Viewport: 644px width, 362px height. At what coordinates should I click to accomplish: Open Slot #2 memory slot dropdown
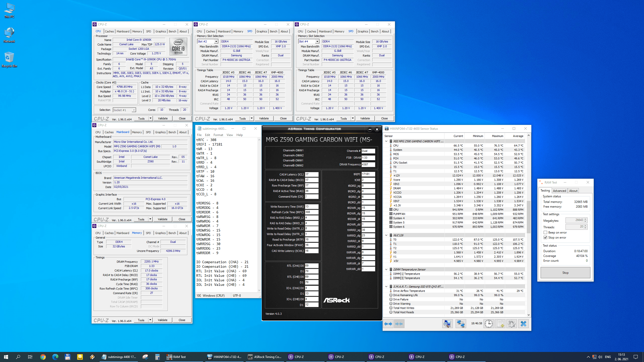tap(216, 41)
